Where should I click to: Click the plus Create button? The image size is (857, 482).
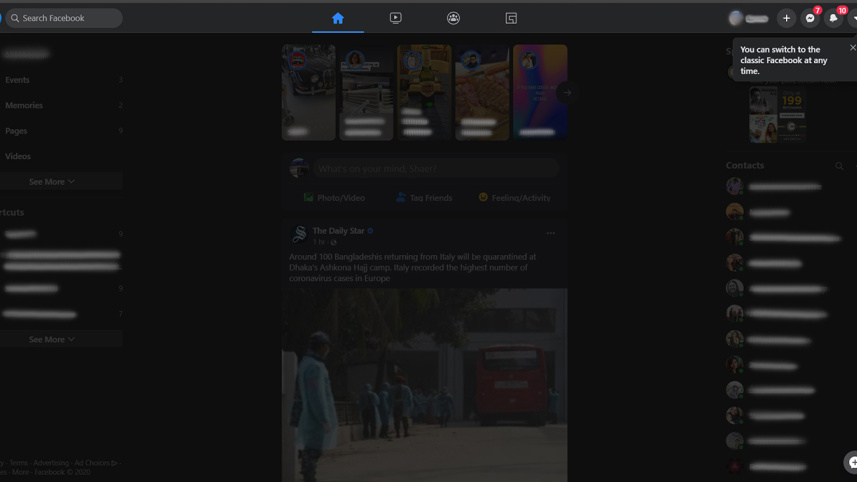pyautogui.click(x=786, y=18)
